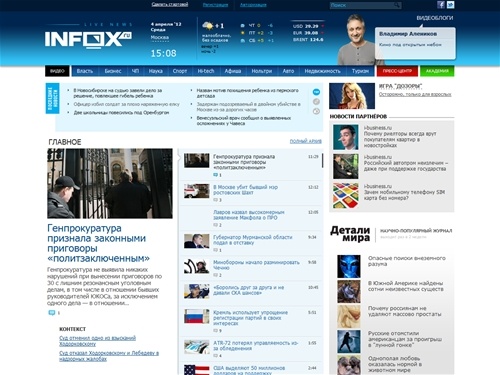Click the BRENT 124.6 oil price
The height and width of the screenshot is (375, 500).
308,40
